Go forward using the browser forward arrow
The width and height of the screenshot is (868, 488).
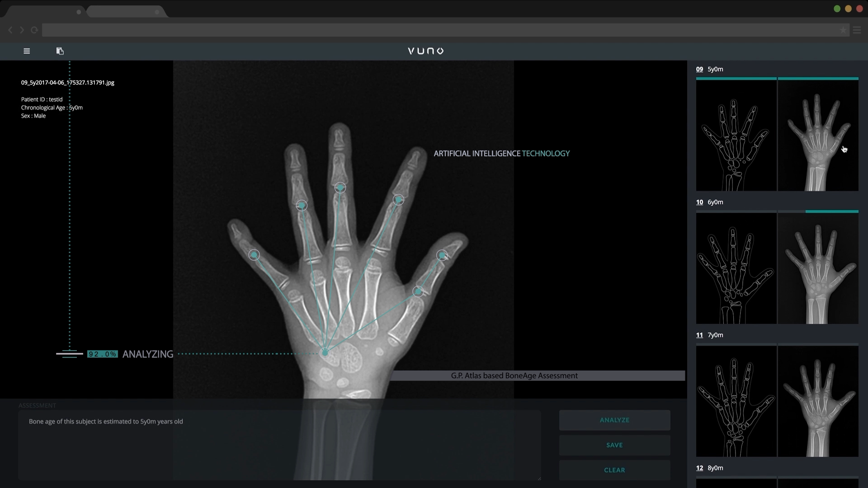22,30
